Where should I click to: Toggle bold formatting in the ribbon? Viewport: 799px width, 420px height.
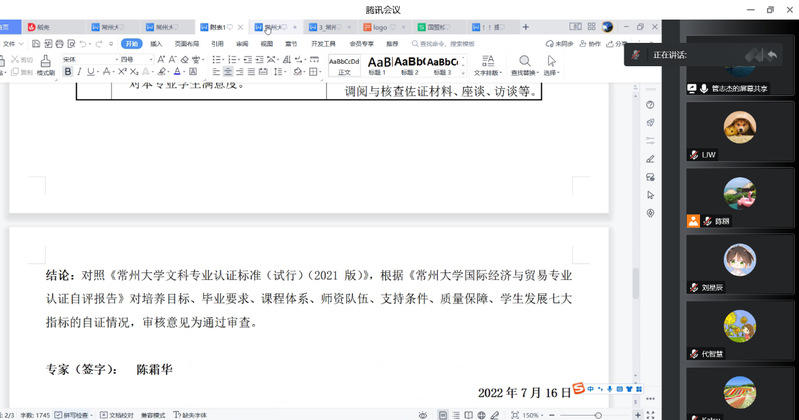[x=68, y=72]
